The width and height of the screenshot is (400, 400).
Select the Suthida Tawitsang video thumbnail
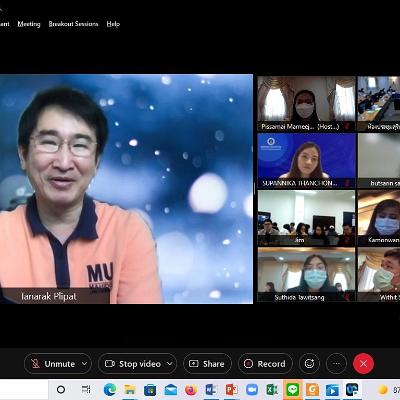pyautogui.click(x=306, y=274)
